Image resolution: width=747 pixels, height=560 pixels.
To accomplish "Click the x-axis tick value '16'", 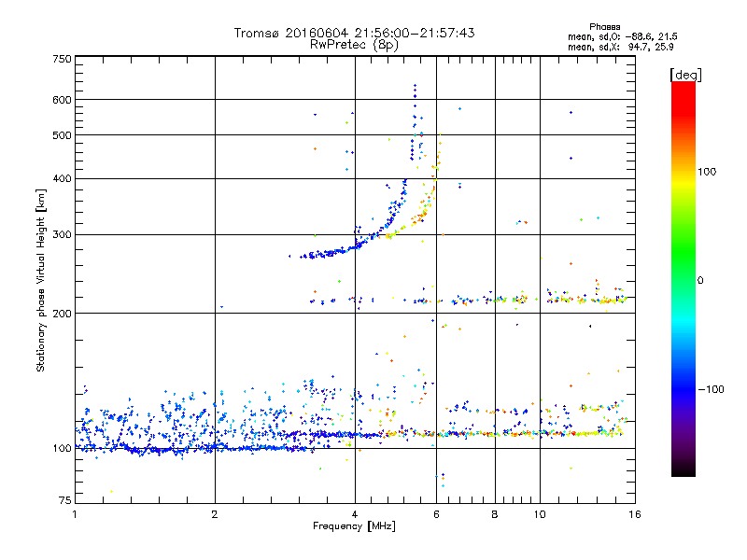I will click(x=635, y=514).
